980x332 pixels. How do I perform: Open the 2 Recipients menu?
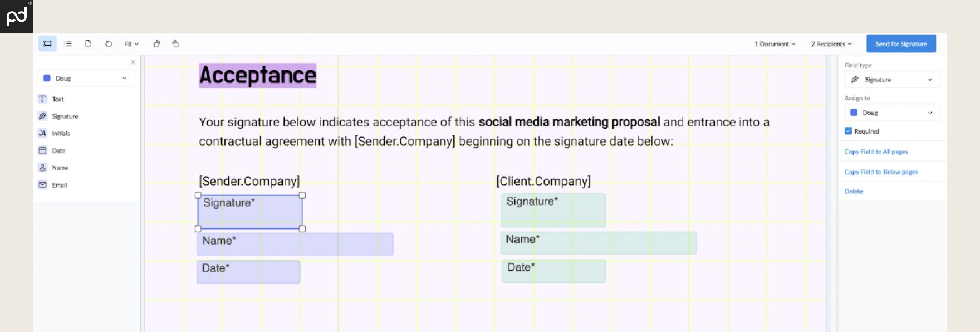point(831,44)
